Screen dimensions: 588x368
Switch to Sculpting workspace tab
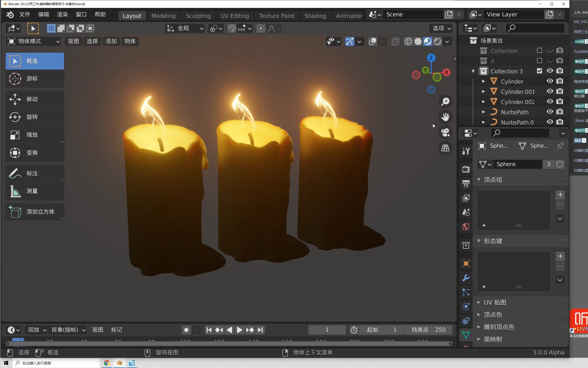pos(197,16)
